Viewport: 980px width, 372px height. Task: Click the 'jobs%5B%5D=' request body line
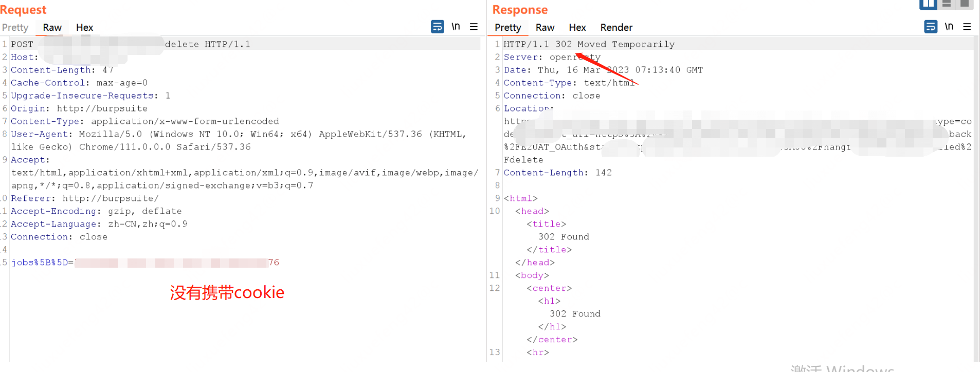click(x=145, y=263)
